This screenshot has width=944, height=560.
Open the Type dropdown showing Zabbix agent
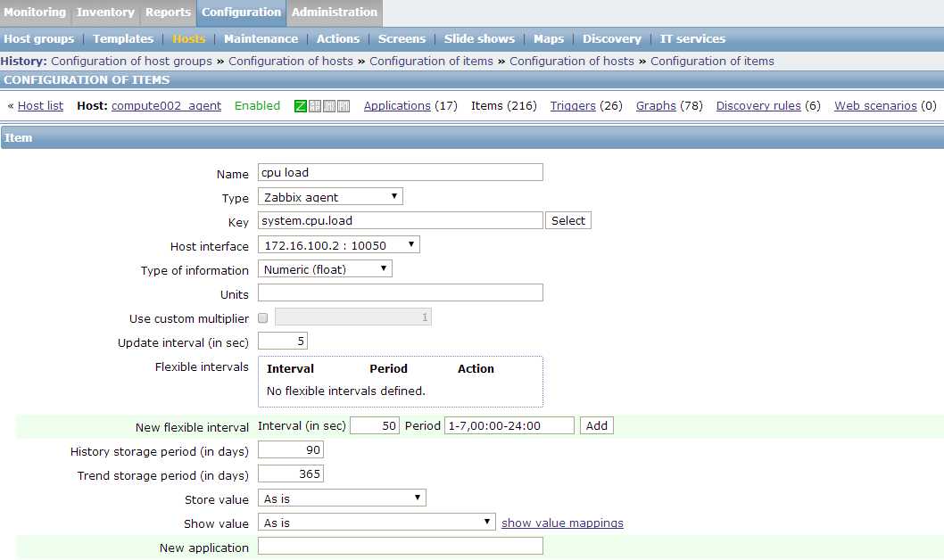pos(330,197)
